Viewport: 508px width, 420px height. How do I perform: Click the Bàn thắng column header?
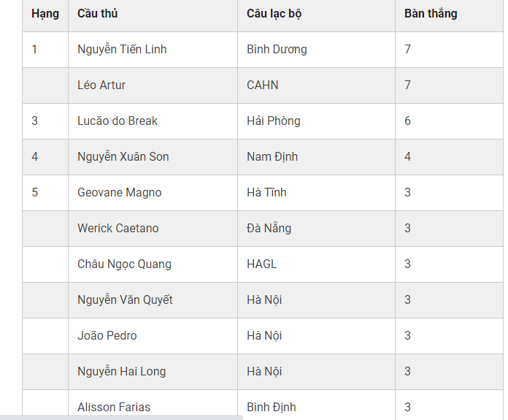click(x=431, y=14)
